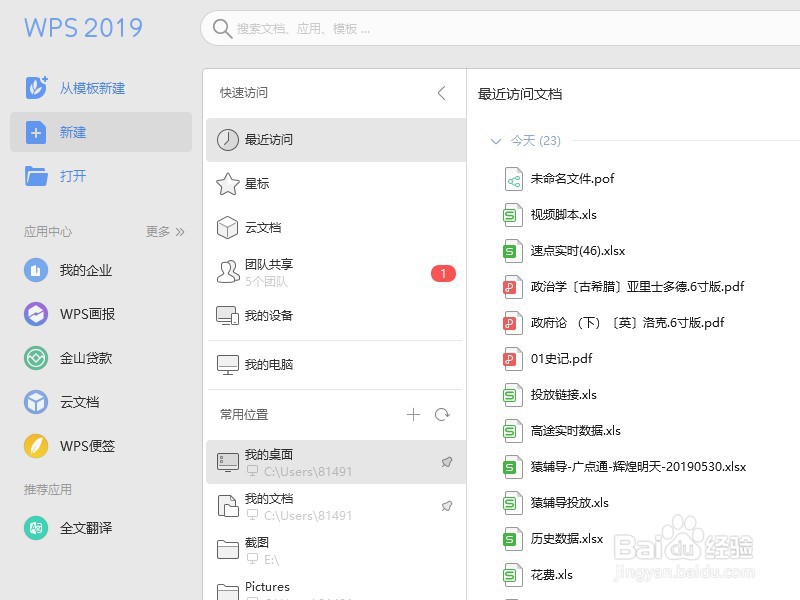800x600 pixels.
Task: Collapse the 快速访问 panel with chevron
Action: pos(442,93)
